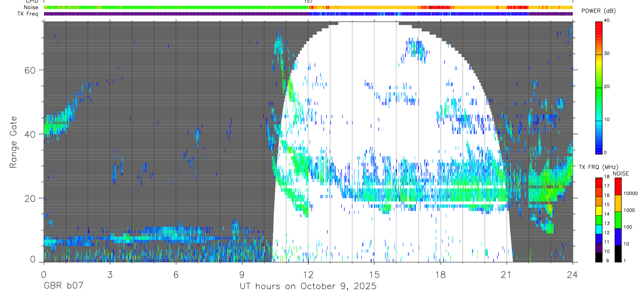Click the 'GBR b07' radar beam label
This screenshot has height=297, width=644.
(63, 287)
